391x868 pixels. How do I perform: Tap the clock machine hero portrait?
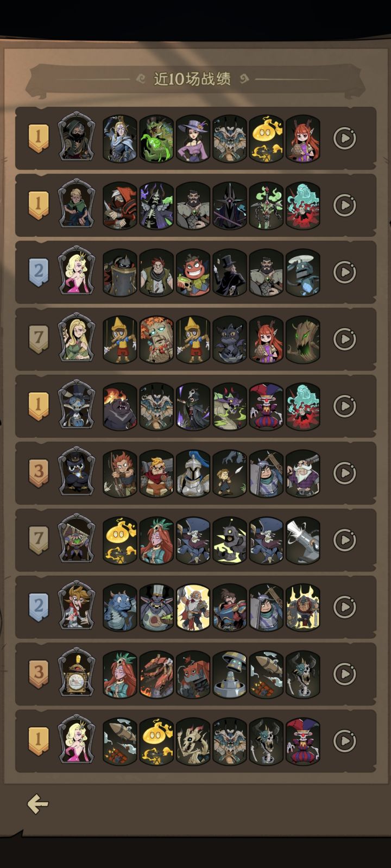pos(77,672)
